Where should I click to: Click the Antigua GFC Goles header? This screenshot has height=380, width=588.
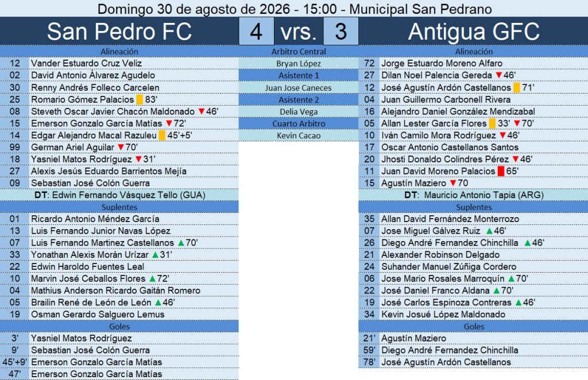tap(473, 327)
